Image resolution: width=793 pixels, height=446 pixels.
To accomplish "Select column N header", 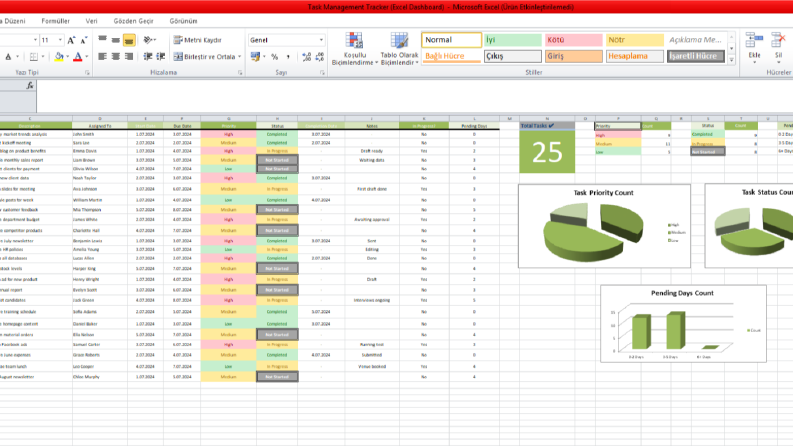I will pyautogui.click(x=547, y=118).
